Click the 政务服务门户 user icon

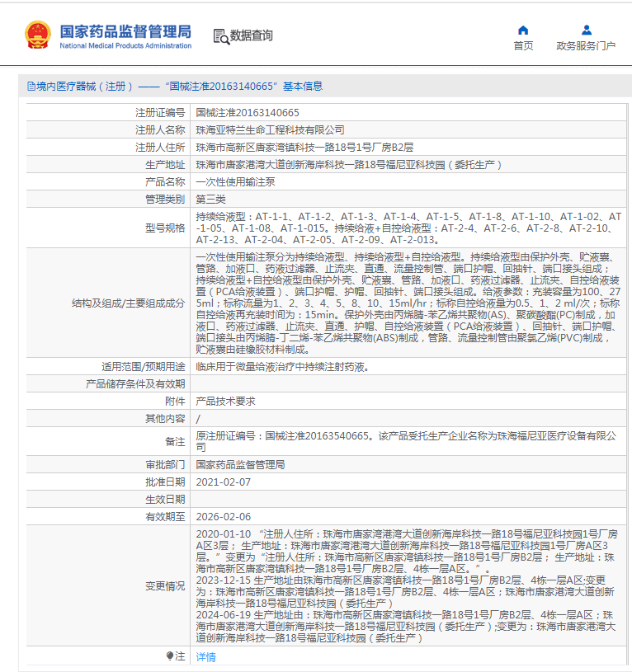(x=587, y=30)
